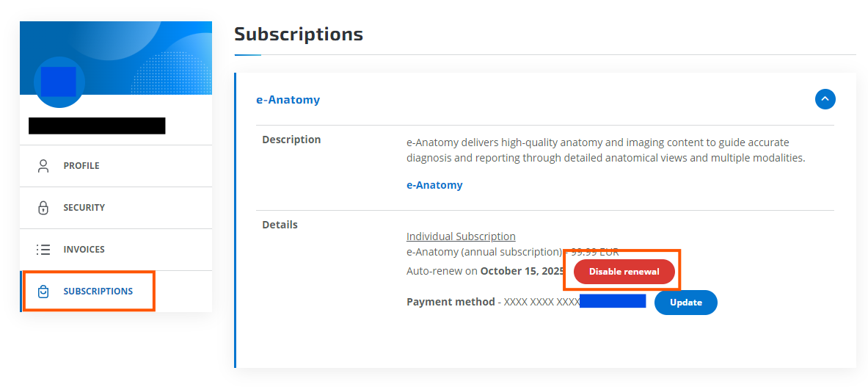Click the redacted username under the avatar

pyautogui.click(x=97, y=126)
